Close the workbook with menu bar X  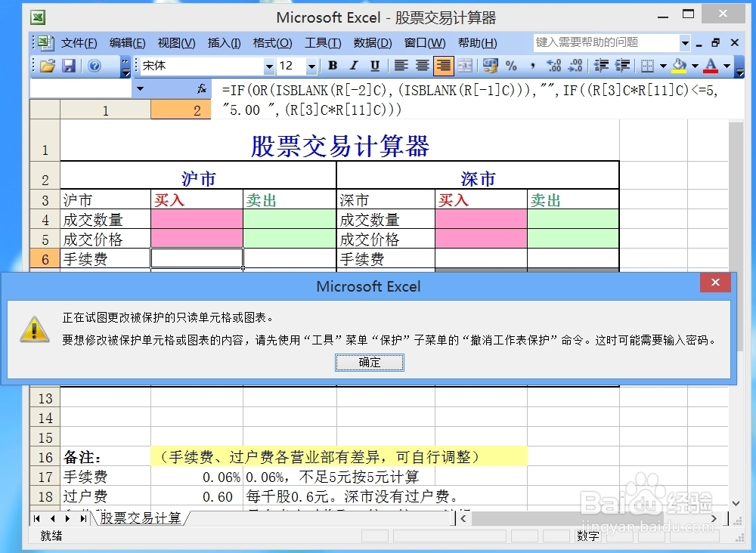(x=735, y=43)
